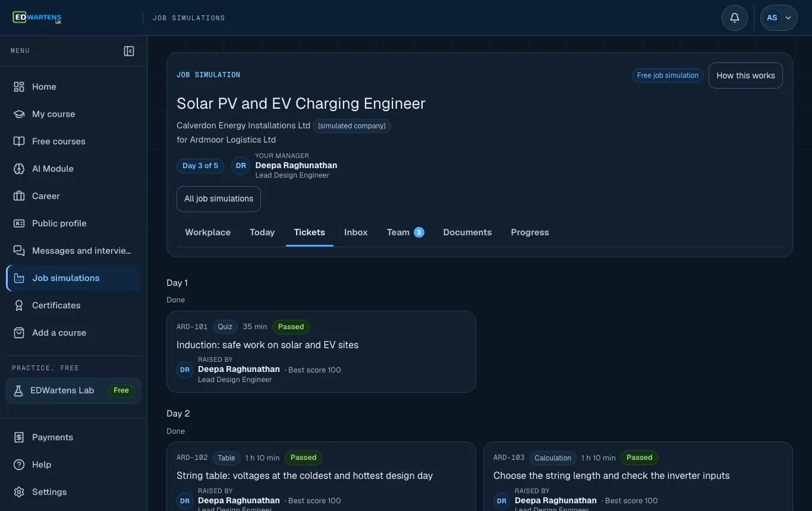Click the AI Module brain icon

(x=19, y=169)
